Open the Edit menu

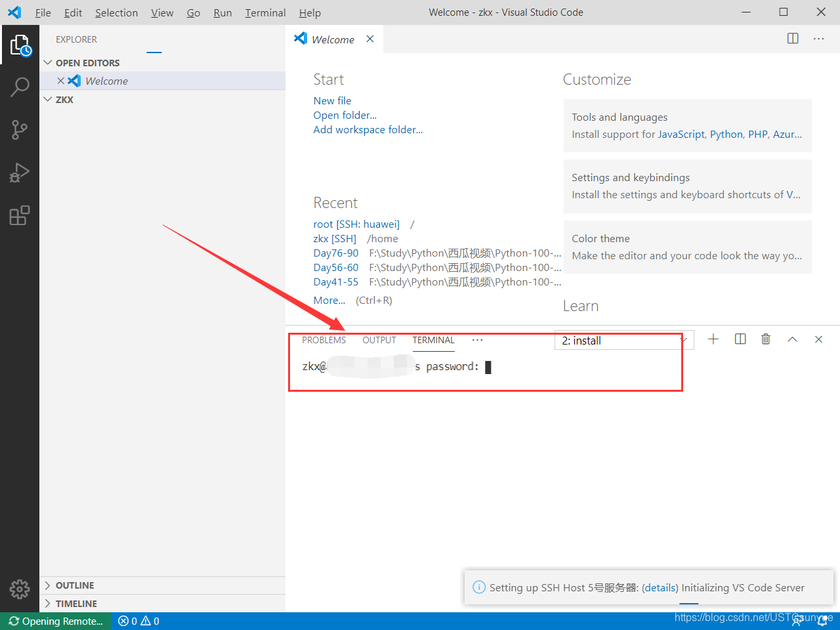73,12
